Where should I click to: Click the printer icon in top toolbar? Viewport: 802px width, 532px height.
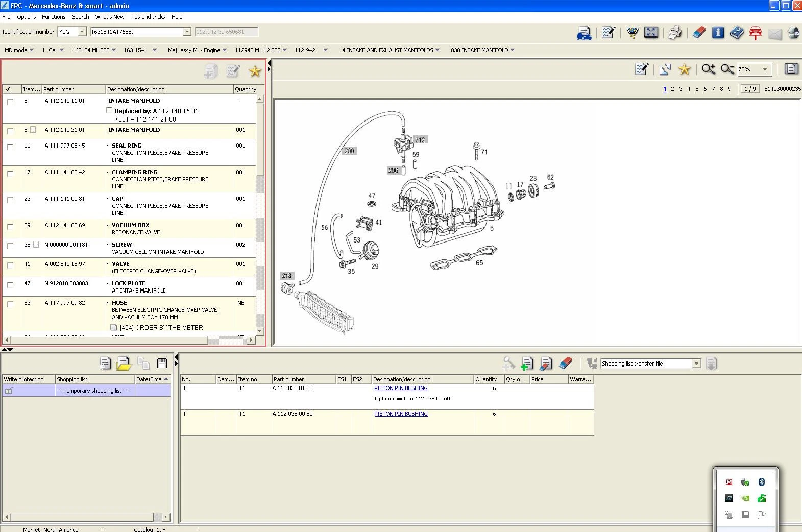[675, 33]
